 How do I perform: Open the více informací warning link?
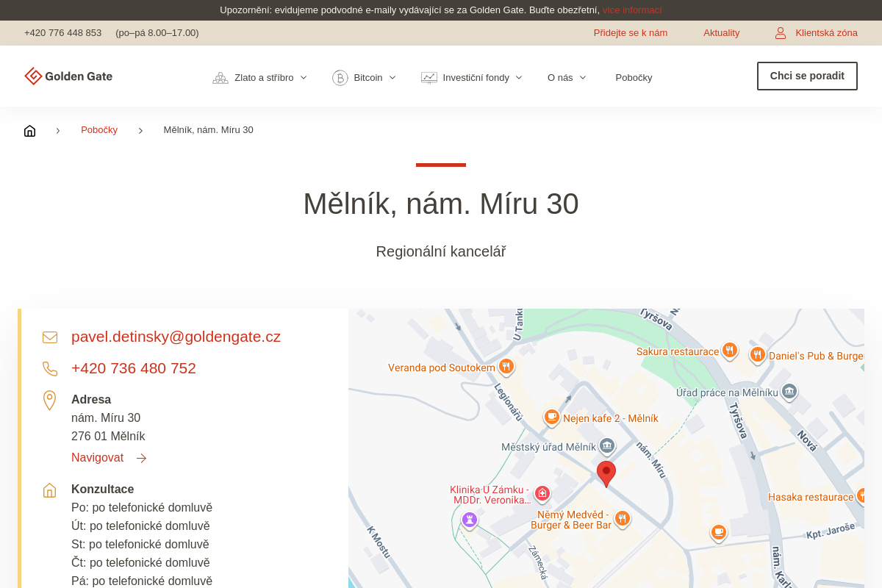[x=631, y=10]
